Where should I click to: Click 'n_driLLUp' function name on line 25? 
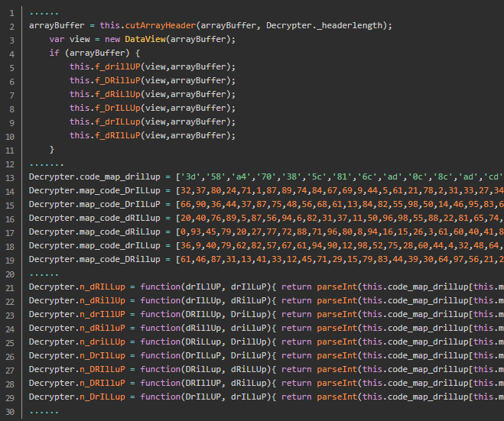pyautogui.click(x=102, y=342)
